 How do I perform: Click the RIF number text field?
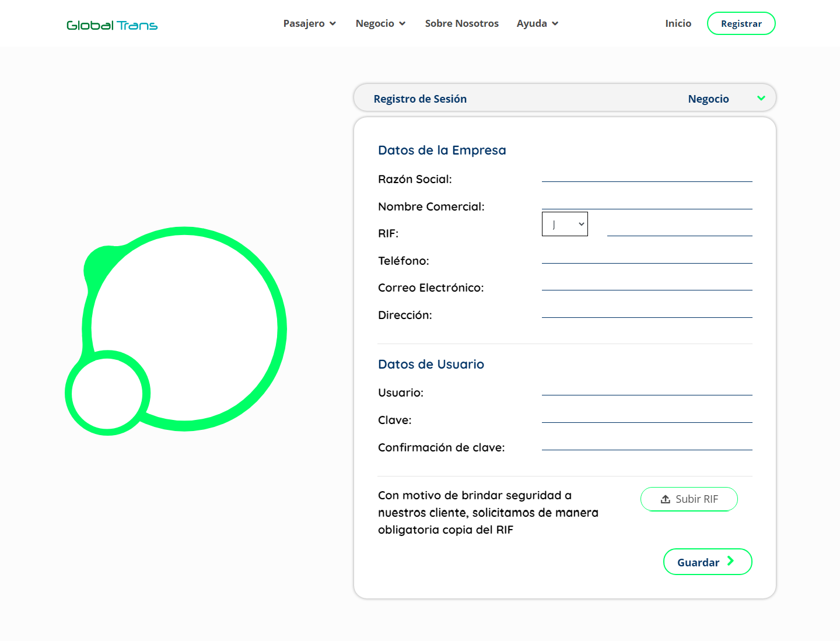pyautogui.click(x=679, y=229)
